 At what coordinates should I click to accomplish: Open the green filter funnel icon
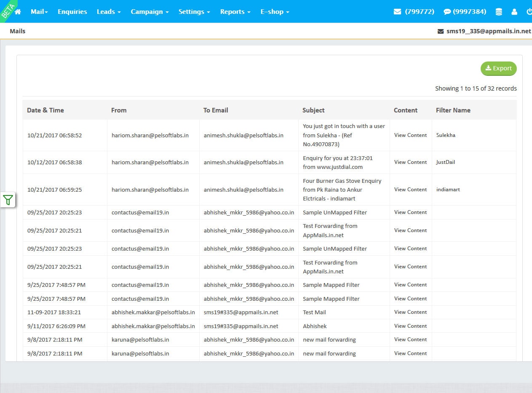click(8, 200)
